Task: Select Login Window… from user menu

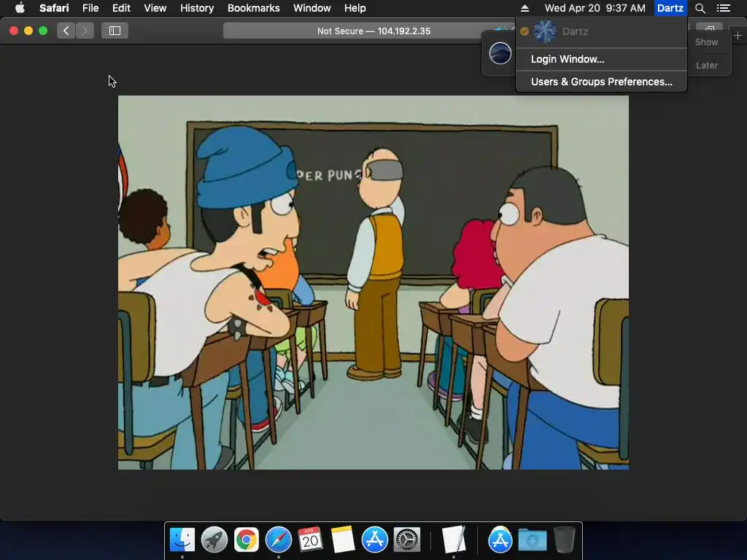Action: tap(601, 59)
